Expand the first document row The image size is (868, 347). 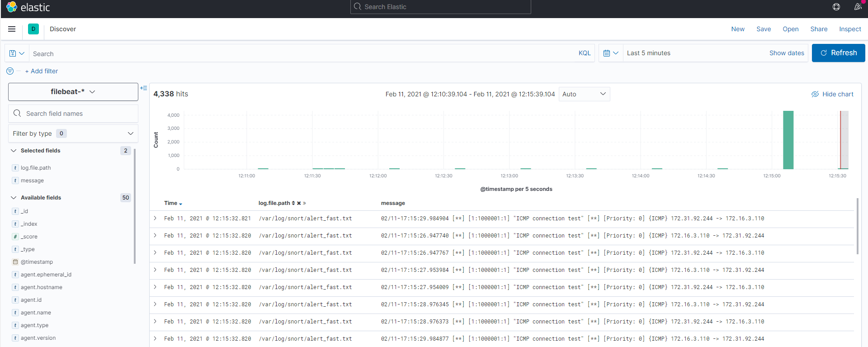coord(155,219)
